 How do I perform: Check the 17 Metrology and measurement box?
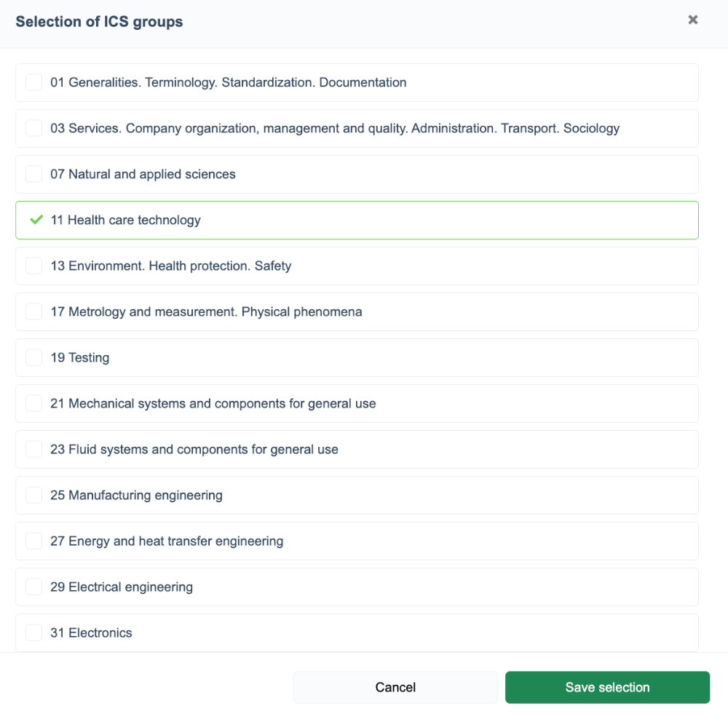click(x=34, y=311)
